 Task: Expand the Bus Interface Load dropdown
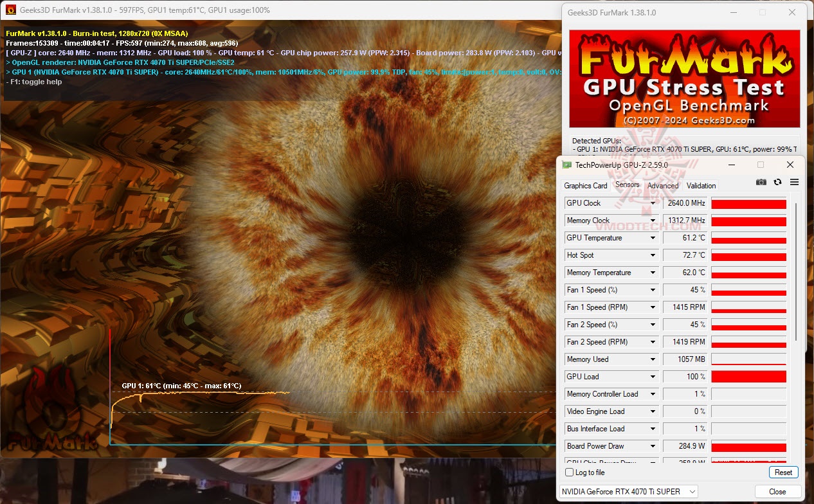click(x=653, y=429)
